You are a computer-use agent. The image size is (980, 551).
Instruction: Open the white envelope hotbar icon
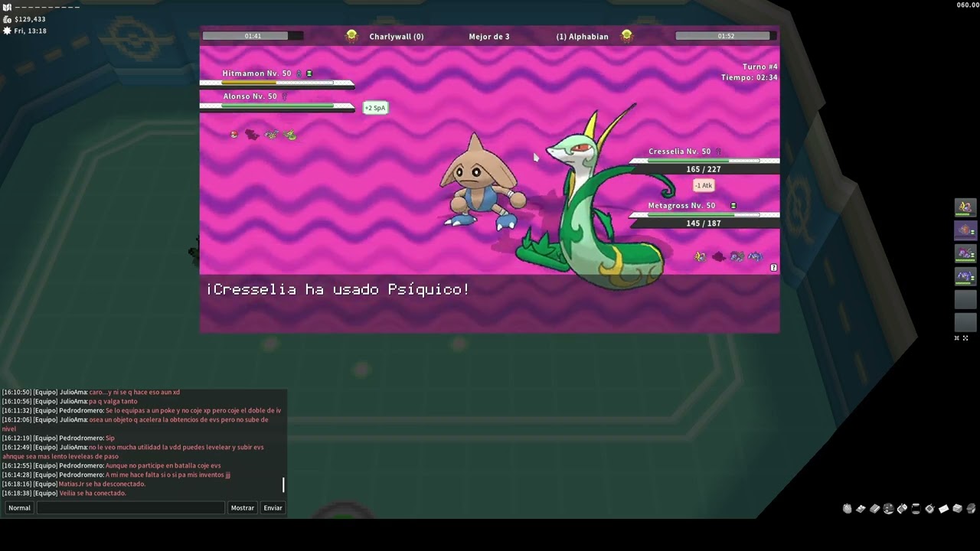click(944, 508)
